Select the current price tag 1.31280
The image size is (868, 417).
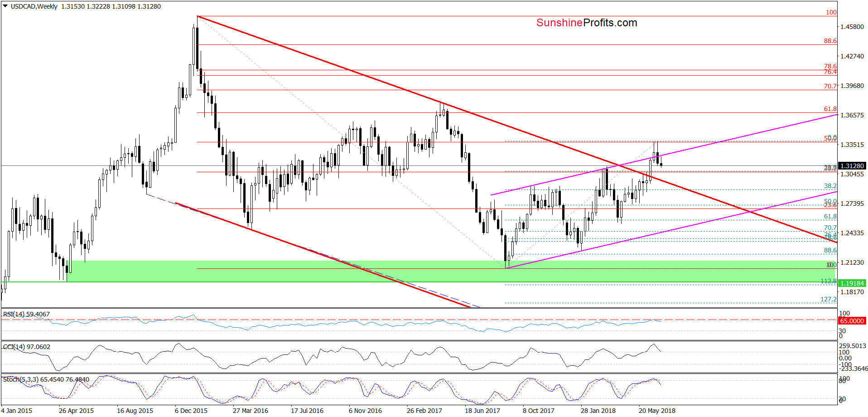[x=852, y=166]
